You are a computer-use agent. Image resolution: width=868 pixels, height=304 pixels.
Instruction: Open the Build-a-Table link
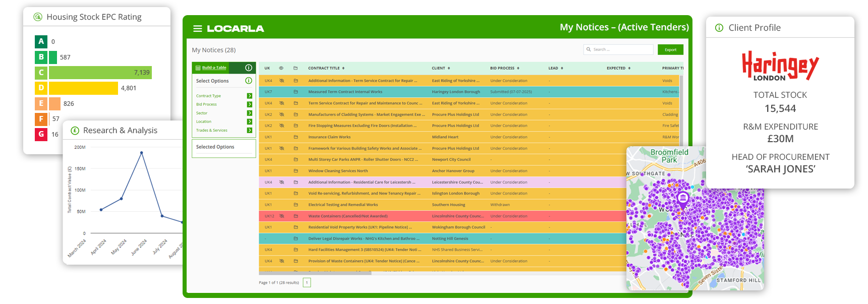coord(214,68)
